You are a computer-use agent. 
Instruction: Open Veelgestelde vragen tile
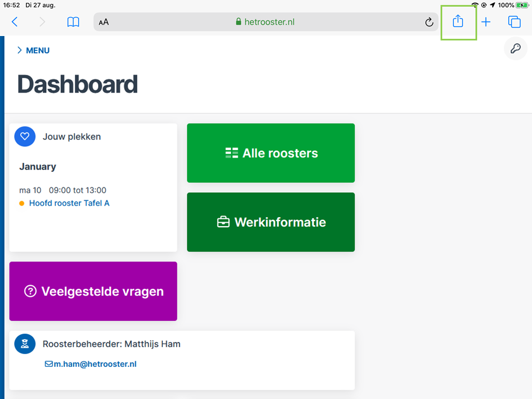(x=93, y=291)
